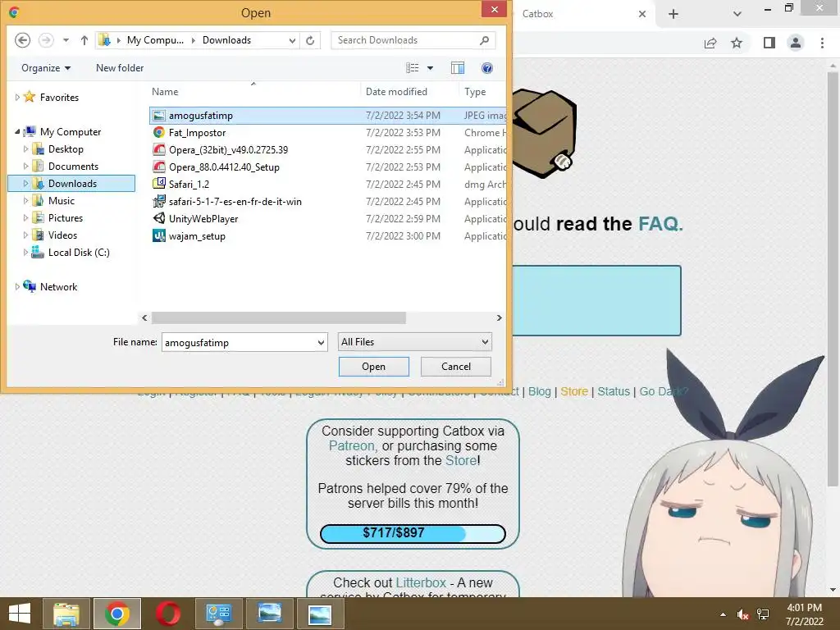Open the address bar path dropdown

[293, 40]
